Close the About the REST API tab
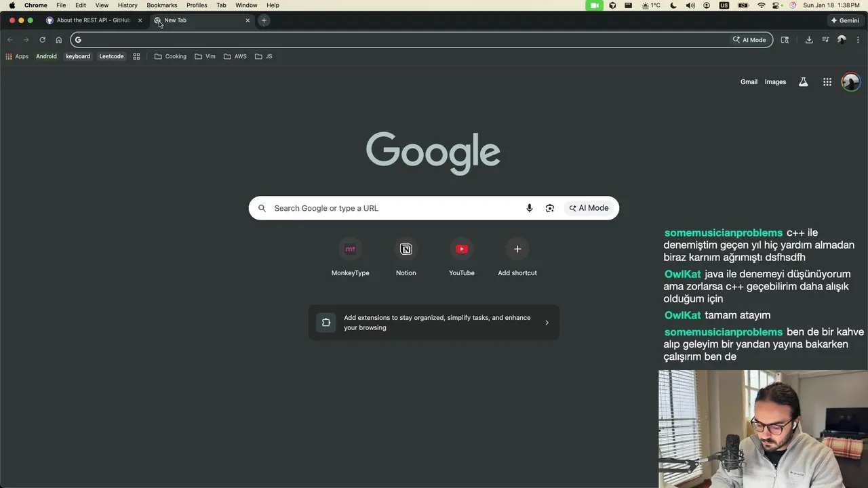868x488 pixels. pyautogui.click(x=140, y=20)
